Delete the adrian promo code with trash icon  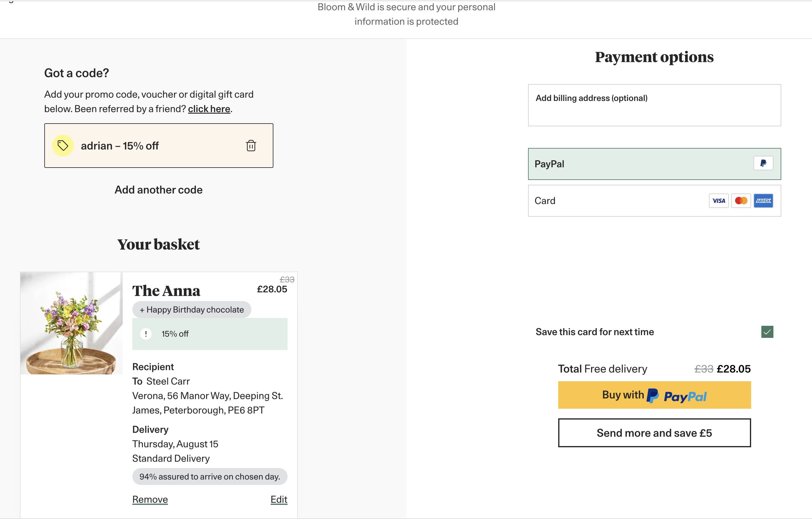[x=251, y=146]
